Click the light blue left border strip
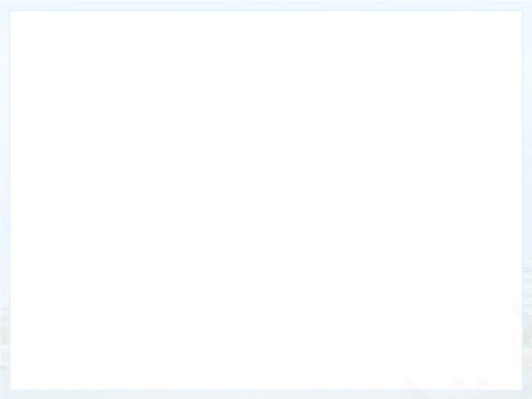This screenshot has width=532, height=399. 5,199
